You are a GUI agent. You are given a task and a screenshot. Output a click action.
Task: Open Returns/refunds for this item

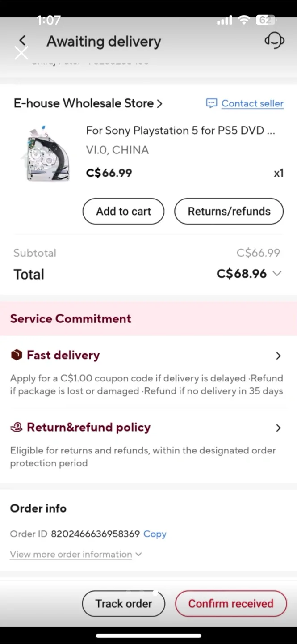click(229, 211)
